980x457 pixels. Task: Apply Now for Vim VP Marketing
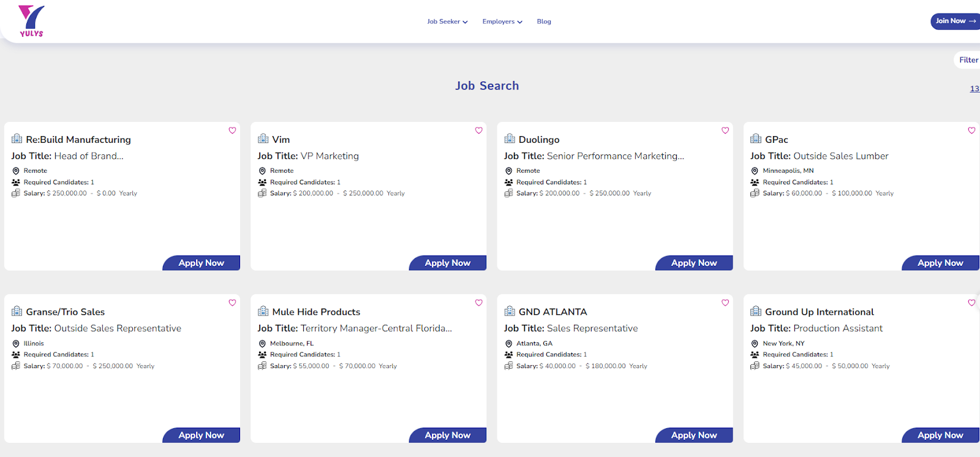coord(448,263)
